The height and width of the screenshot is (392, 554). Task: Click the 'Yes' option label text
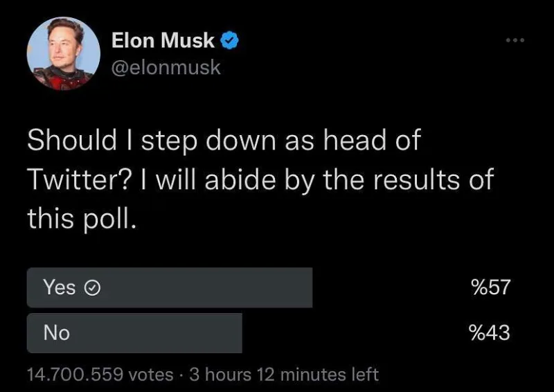[60, 287]
